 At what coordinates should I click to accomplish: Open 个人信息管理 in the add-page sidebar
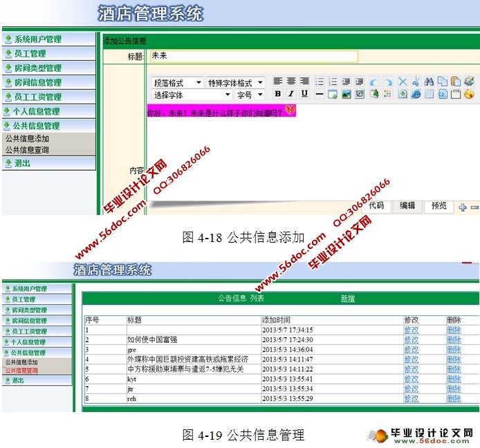point(48,111)
